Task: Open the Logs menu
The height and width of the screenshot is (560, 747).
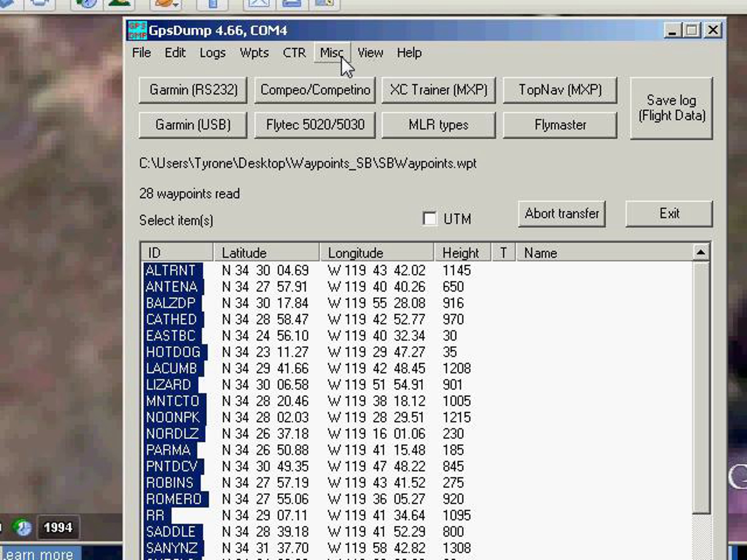Action: (212, 53)
